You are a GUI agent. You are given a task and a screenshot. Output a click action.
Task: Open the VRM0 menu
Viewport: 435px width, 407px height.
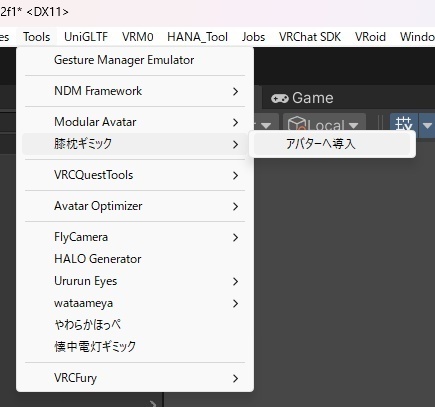138,37
